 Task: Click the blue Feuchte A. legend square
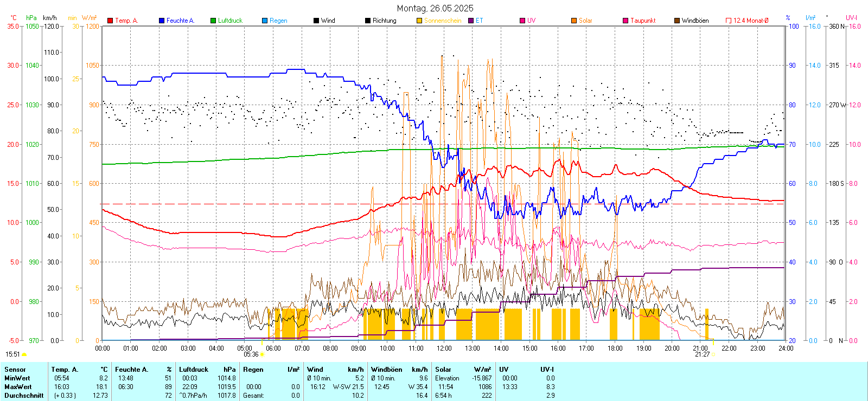(x=162, y=21)
